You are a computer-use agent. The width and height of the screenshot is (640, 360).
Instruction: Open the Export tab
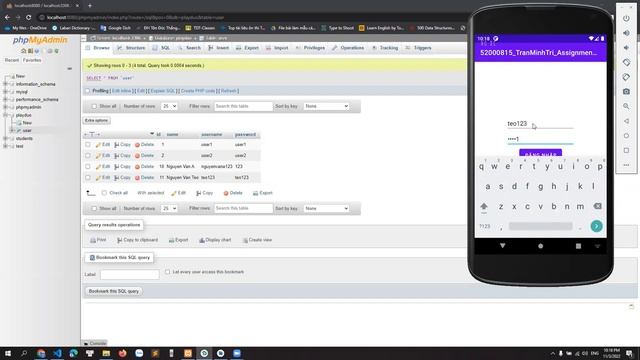(x=247, y=48)
